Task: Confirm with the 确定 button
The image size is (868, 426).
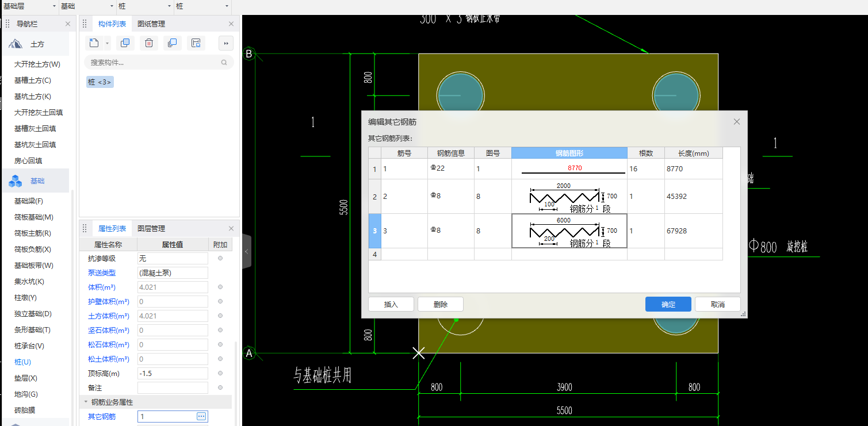Action: point(668,304)
